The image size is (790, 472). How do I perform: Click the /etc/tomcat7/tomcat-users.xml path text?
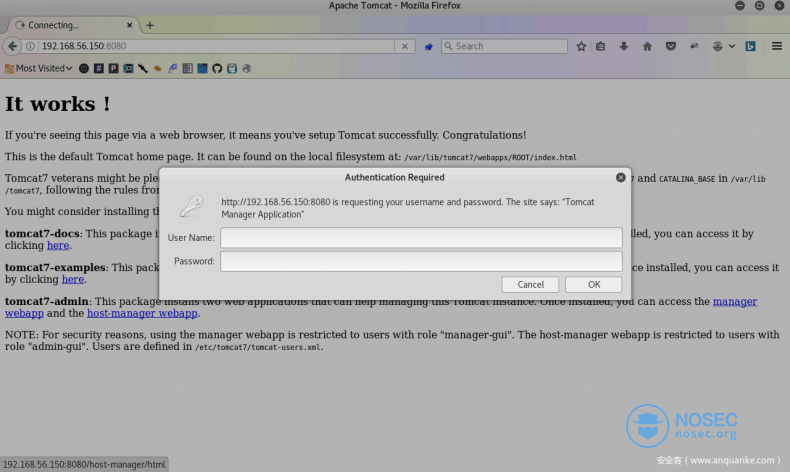click(x=258, y=347)
